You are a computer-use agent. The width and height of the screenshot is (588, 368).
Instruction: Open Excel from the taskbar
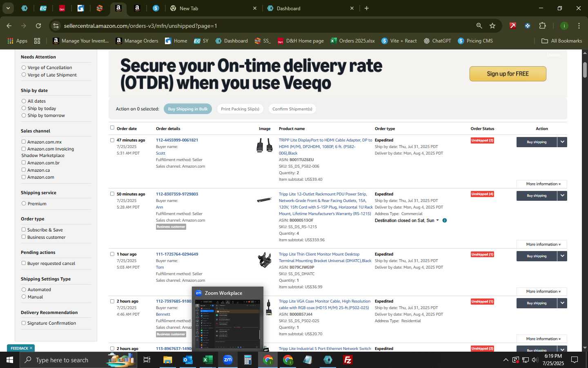pos(208,360)
